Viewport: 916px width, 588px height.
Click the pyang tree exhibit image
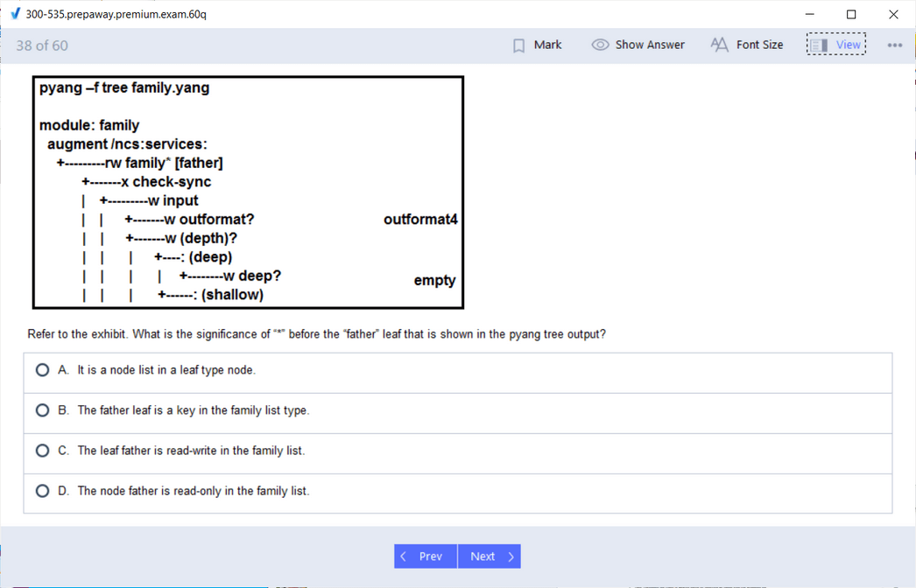click(x=248, y=192)
